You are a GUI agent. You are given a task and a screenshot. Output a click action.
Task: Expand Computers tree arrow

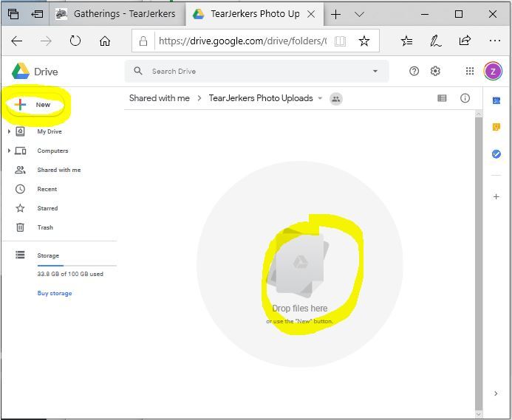point(9,151)
